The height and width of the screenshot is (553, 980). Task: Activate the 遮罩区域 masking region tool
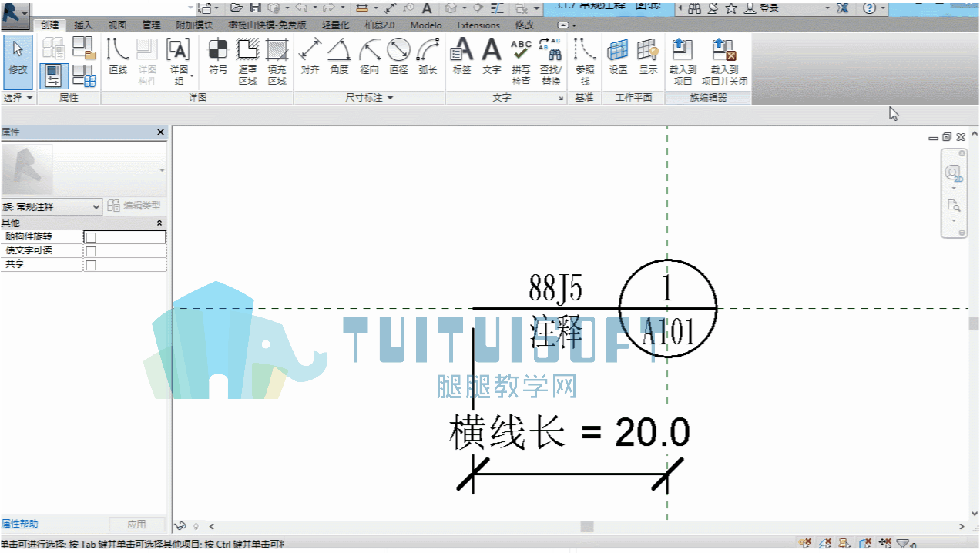pos(247,62)
